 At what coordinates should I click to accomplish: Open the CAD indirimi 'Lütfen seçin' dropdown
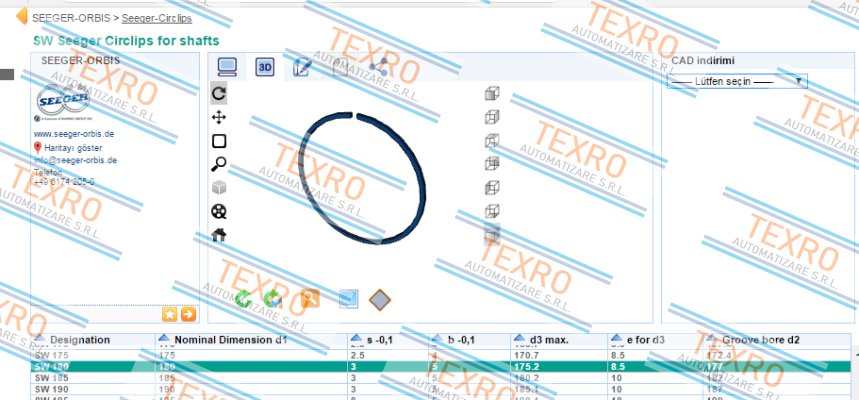(x=737, y=82)
